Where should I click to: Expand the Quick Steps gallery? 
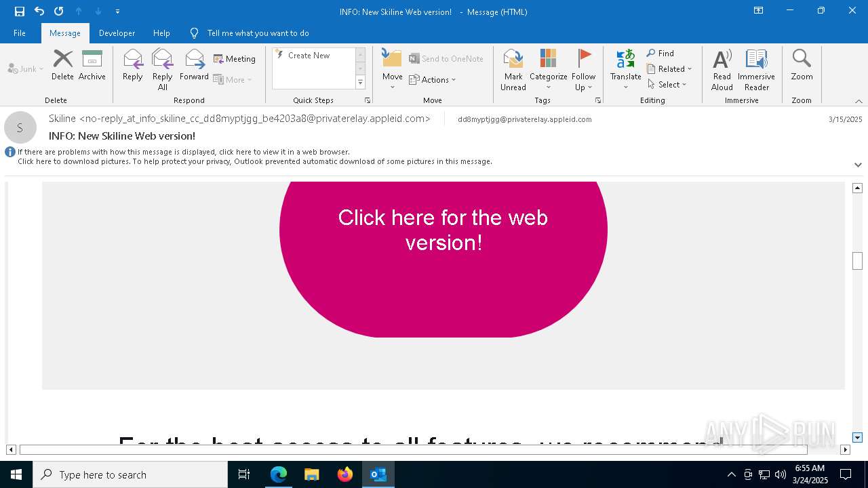tap(360, 83)
